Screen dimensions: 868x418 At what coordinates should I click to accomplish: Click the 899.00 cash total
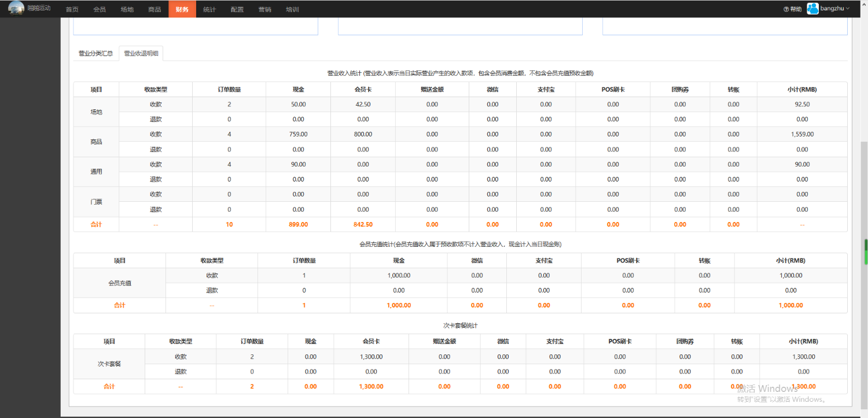coord(298,224)
